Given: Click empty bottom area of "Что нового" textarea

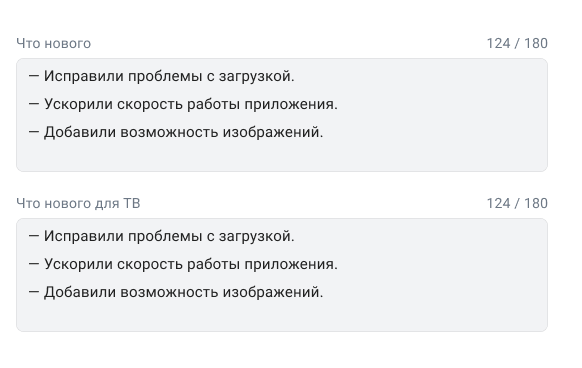Looking at the screenshot, I should click(x=282, y=156).
